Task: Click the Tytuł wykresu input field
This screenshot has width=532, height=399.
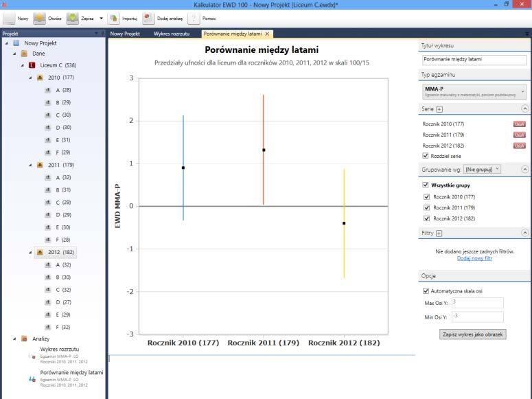Action: [474, 60]
